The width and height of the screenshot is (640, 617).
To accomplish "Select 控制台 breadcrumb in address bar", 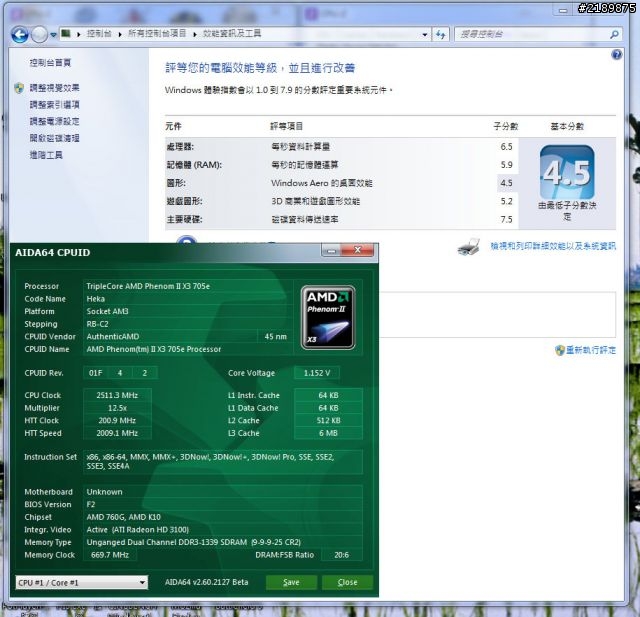I will click(99, 34).
